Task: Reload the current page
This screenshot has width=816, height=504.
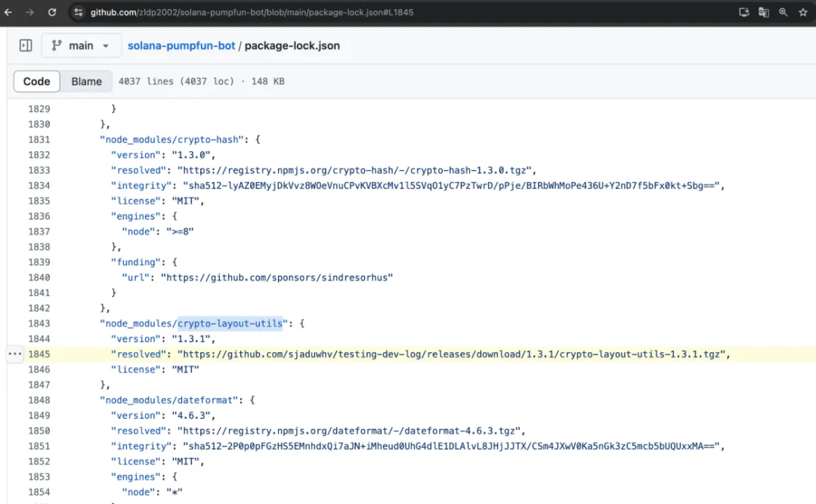Action: 51,12
